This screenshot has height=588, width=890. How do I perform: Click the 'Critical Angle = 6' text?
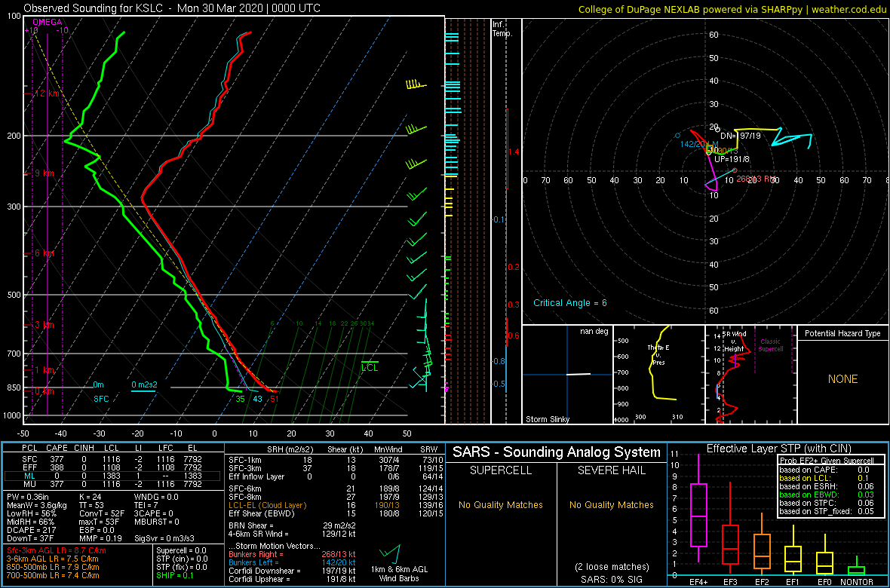(570, 303)
